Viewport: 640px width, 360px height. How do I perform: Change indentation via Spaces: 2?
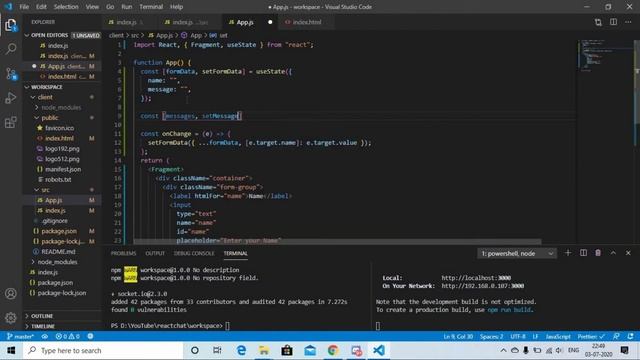491,336
